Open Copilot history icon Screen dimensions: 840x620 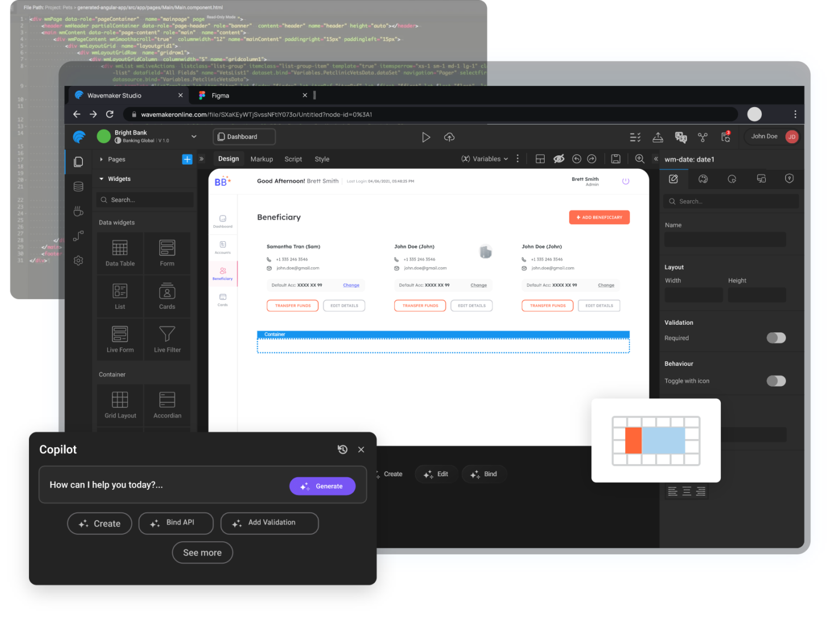tap(342, 449)
